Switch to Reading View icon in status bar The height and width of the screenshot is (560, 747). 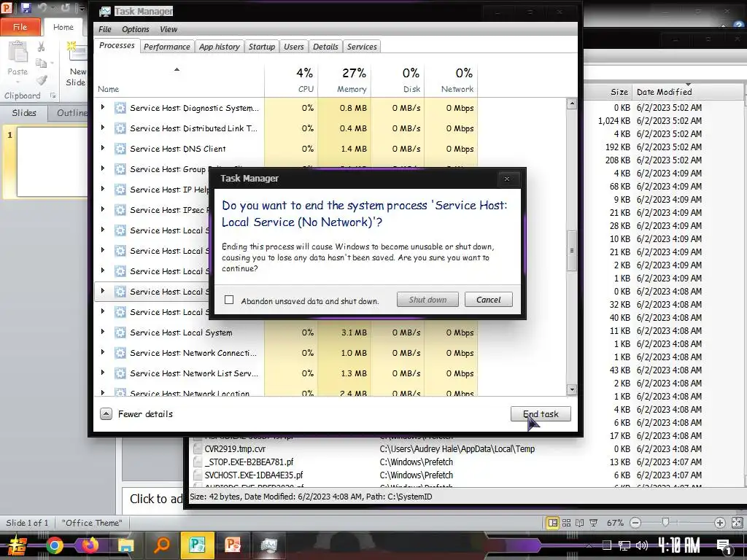[579, 523]
